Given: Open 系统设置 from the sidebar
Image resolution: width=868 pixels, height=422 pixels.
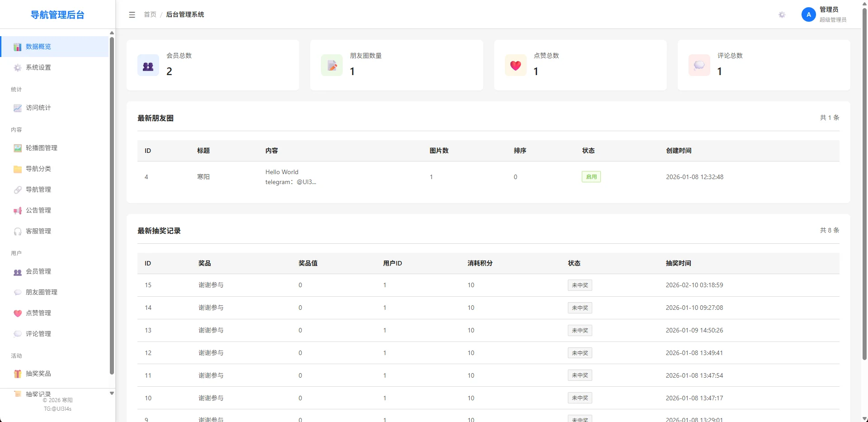Looking at the screenshot, I should (x=38, y=67).
